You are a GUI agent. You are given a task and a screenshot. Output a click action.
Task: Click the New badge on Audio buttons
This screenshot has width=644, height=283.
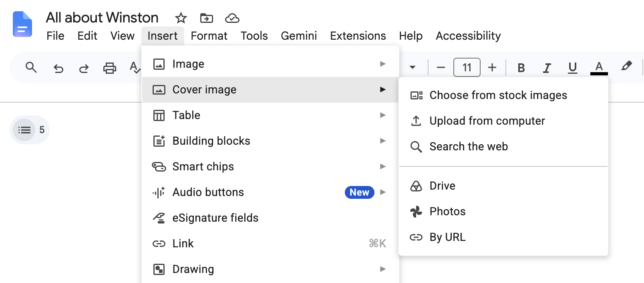360,192
